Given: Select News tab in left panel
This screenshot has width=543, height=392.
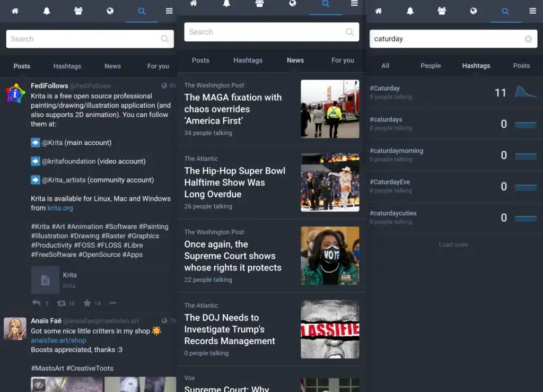Looking at the screenshot, I should (112, 66).
